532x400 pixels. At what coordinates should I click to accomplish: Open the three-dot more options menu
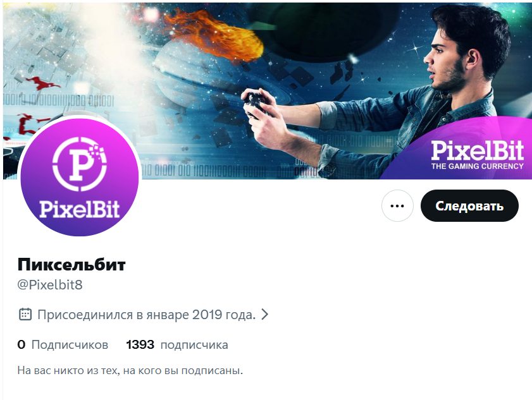(x=397, y=206)
